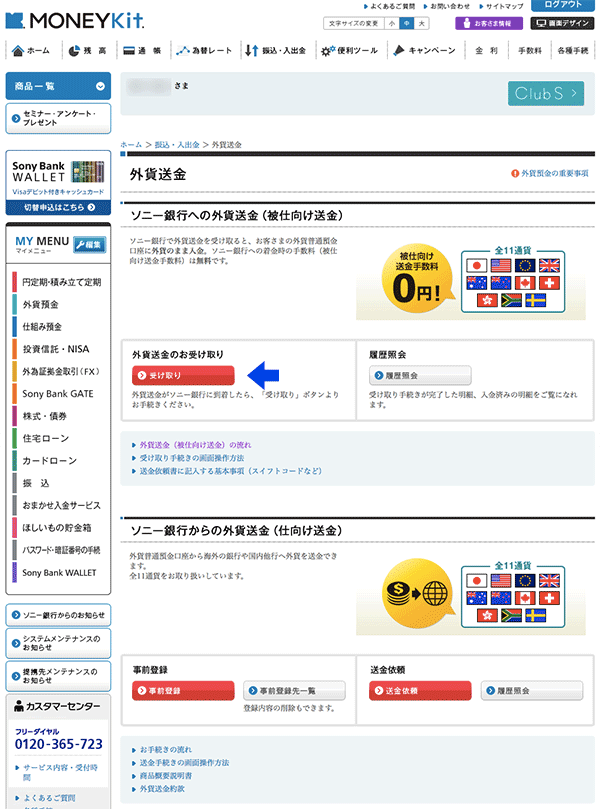Click the MONEYKit logo
The width and height of the screenshot is (600, 809).
(x=75, y=21)
